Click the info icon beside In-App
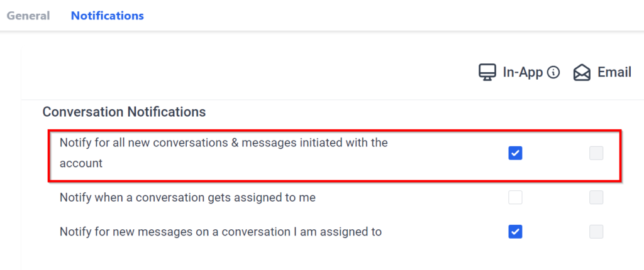Viewport: 644px width, 270px height. coord(553,73)
